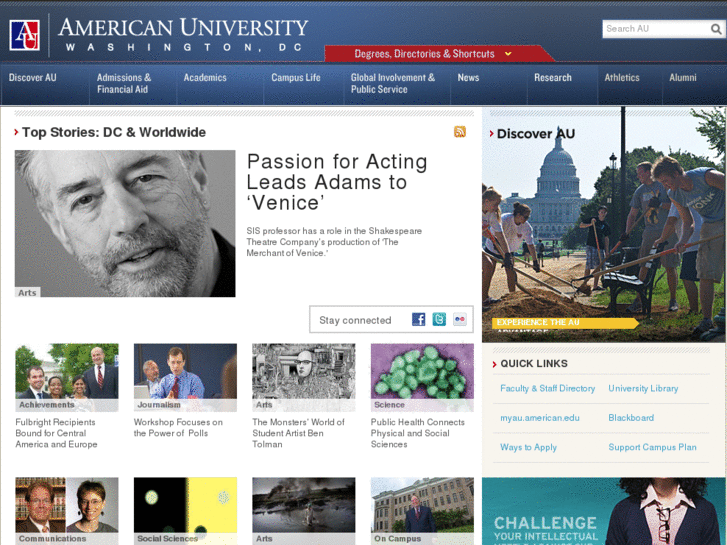Focus the Search AU input field
Image resolution: width=727 pixels, height=545 pixels.
pyautogui.click(x=656, y=29)
